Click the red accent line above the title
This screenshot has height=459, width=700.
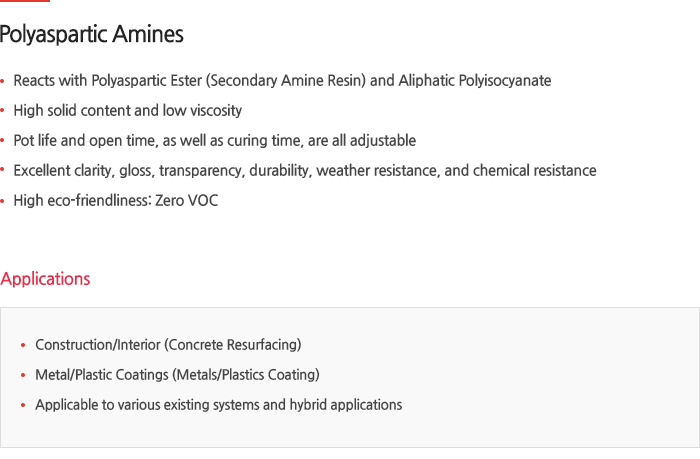click(25, 1)
